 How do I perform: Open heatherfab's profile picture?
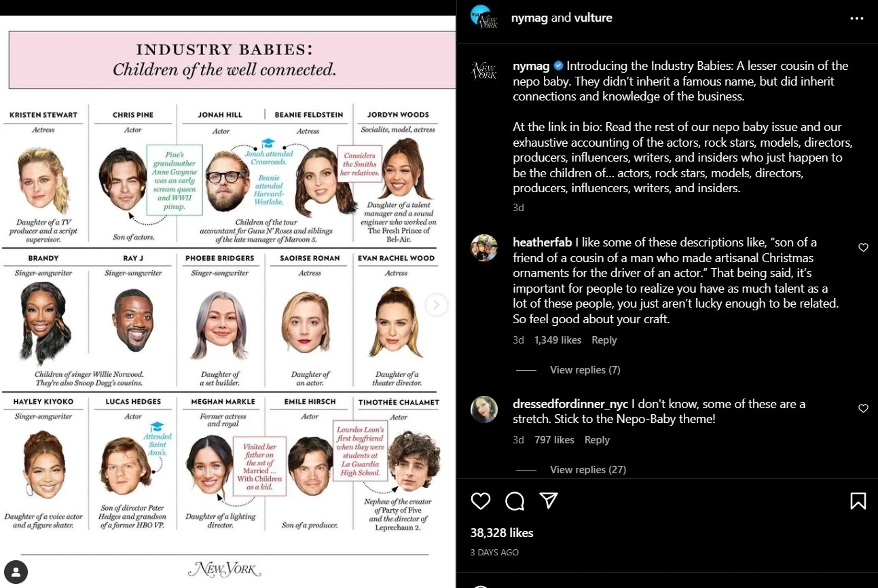(484, 248)
